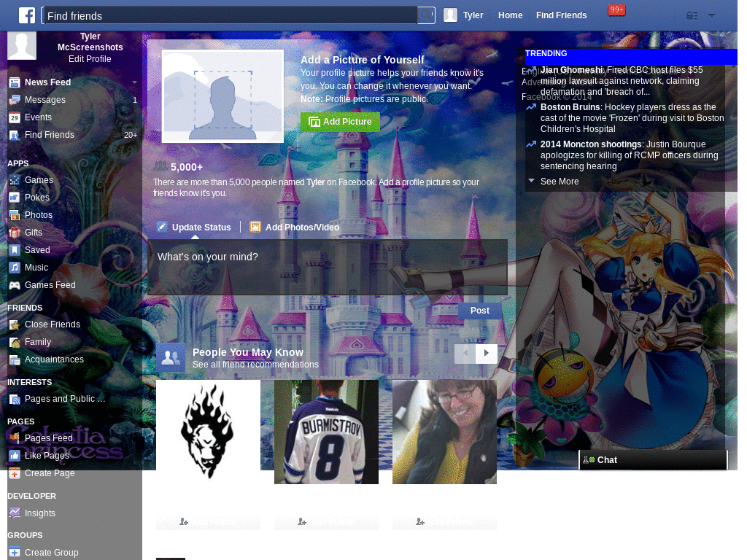The image size is (747, 560).
Task: Open the Events calendar icon
Action: click(x=15, y=117)
